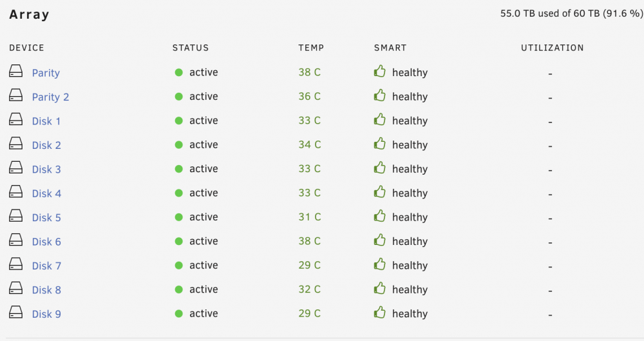Screen dimensions: 644x341
Task: Click the drive icon beside Parity
Action: (x=15, y=71)
